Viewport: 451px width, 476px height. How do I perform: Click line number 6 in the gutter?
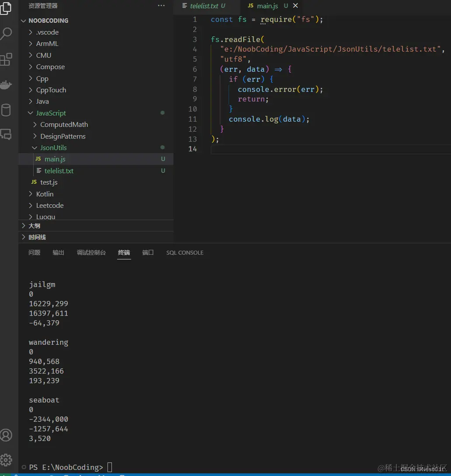tap(195, 69)
